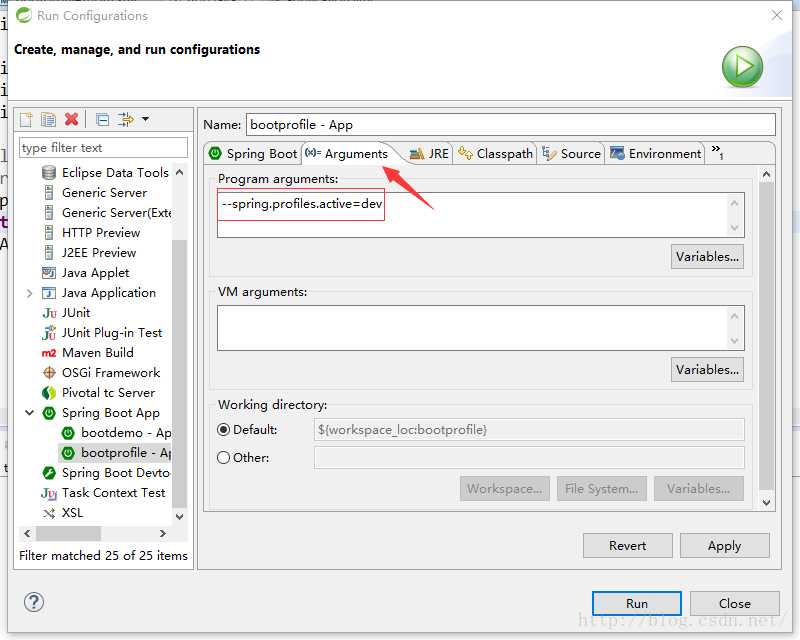The width and height of the screenshot is (800, 640).
Task: Collapse Spring Boot App tree node
Action: click(x=30, y=412)
